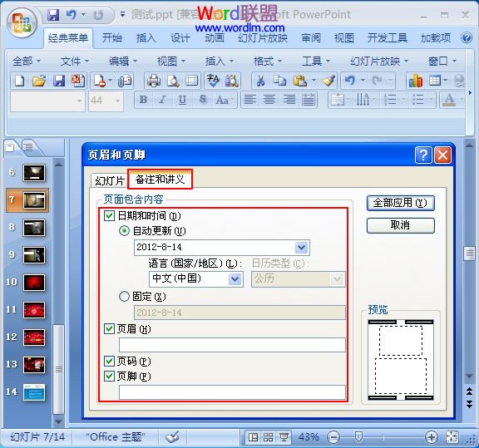This screenshot has width=479, height=448.
Task: Cut with the scissors icon
Action: (x=260, y=81)
